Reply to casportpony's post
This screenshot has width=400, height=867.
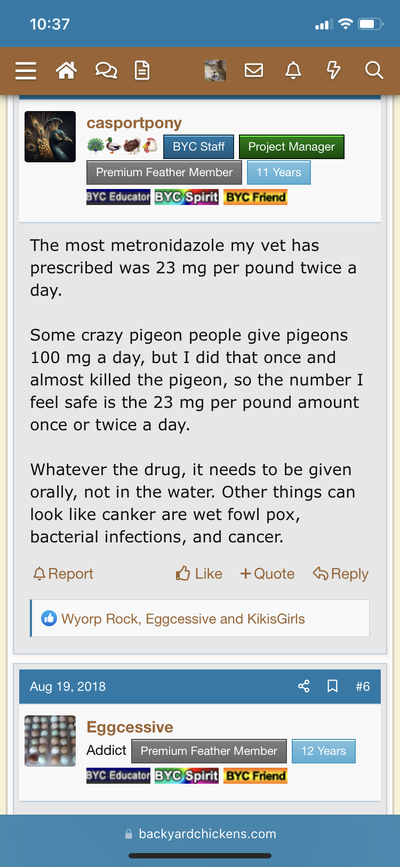(340, 574)
